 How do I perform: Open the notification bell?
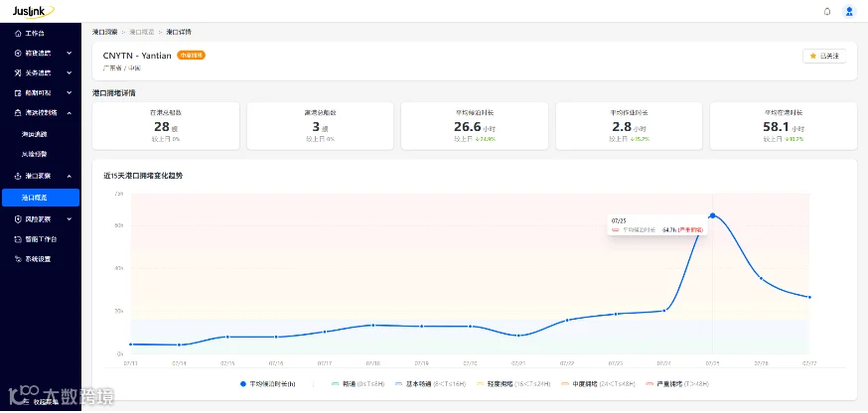[x=827, y=11]
